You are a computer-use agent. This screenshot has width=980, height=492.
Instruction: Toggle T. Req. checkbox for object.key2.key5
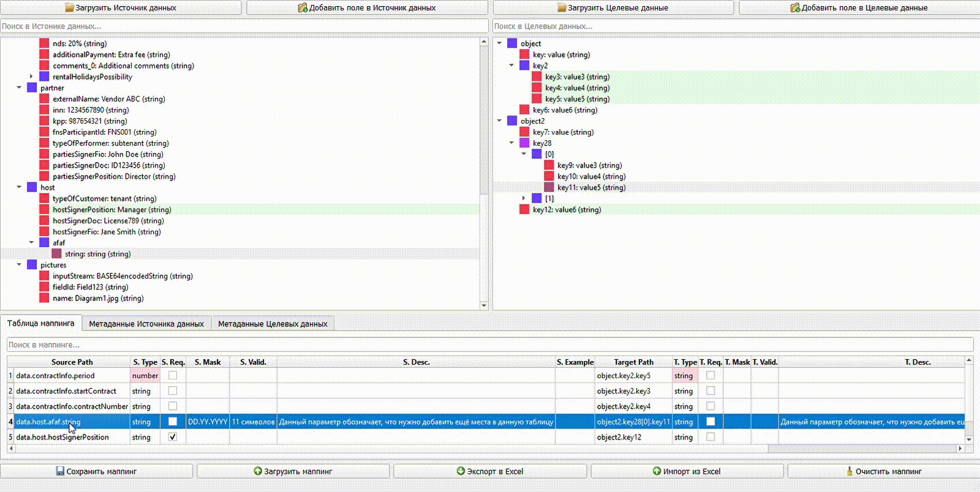tap(710, 375)
